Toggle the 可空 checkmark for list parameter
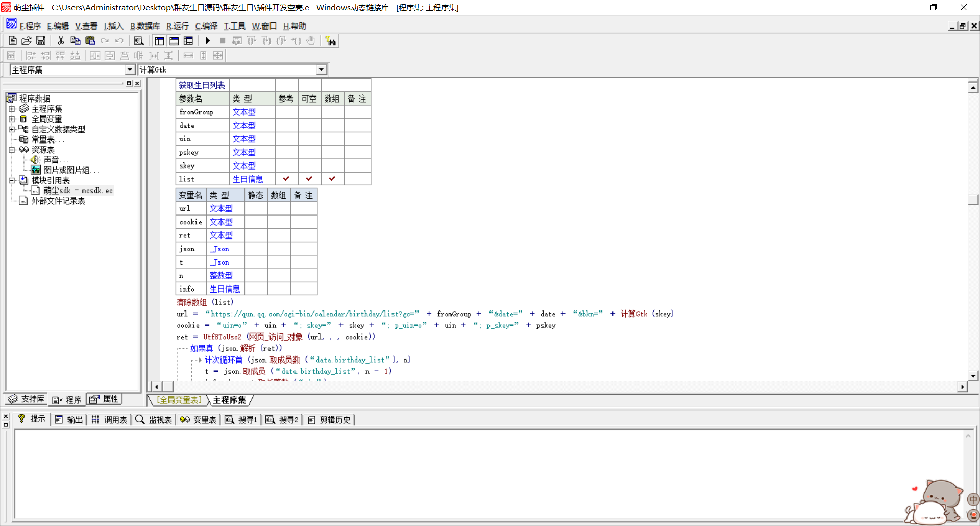Screen dimensions: 980x526 (309, 179)
